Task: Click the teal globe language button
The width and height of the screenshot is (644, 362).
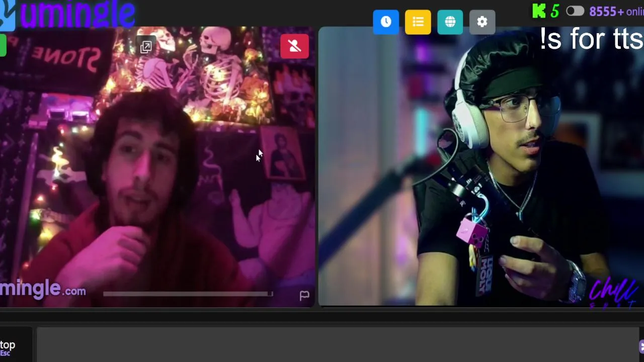Action: (450, 22)
